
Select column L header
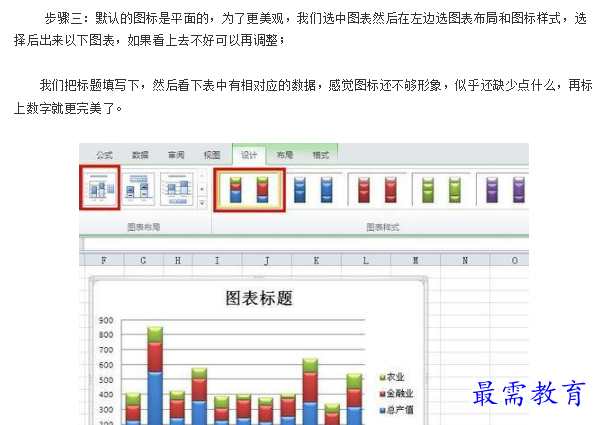click(x=366, y=261)
